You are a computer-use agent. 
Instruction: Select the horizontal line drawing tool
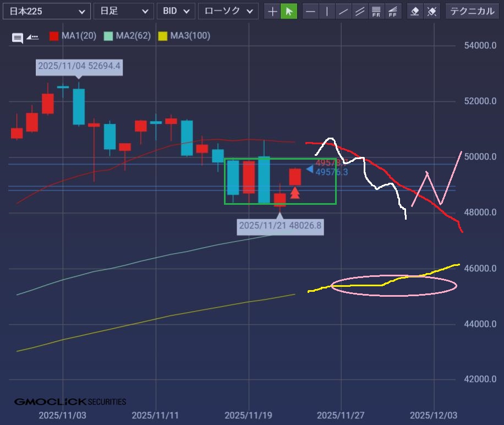[x=311, y=11]
